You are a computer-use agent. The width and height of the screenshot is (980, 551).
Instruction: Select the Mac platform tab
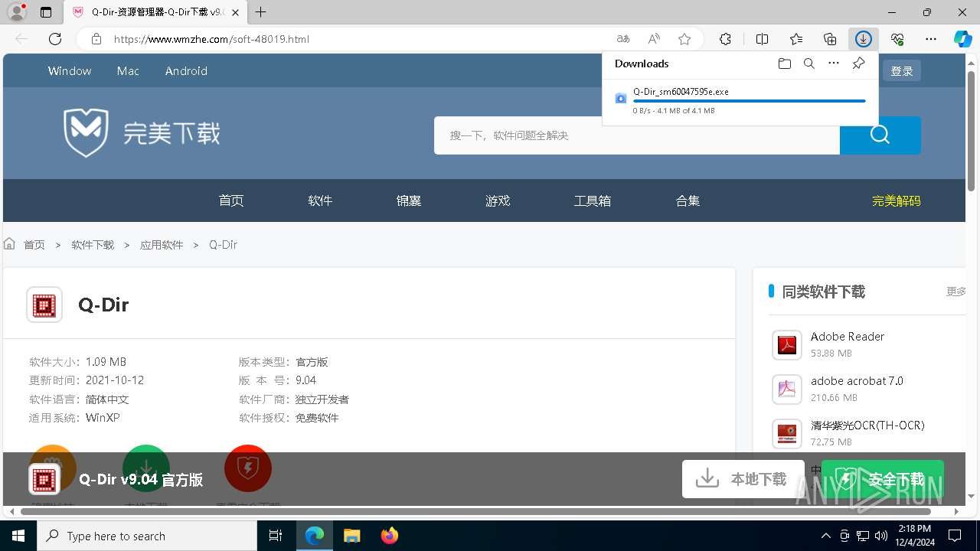tap(128, 71)
